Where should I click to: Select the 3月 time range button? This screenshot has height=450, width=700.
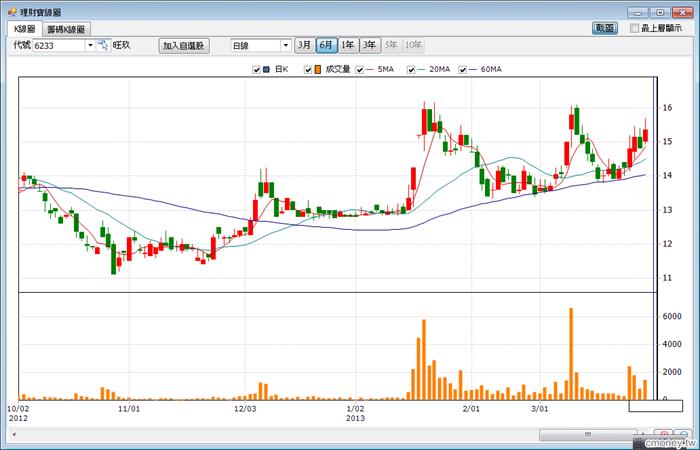304,46
